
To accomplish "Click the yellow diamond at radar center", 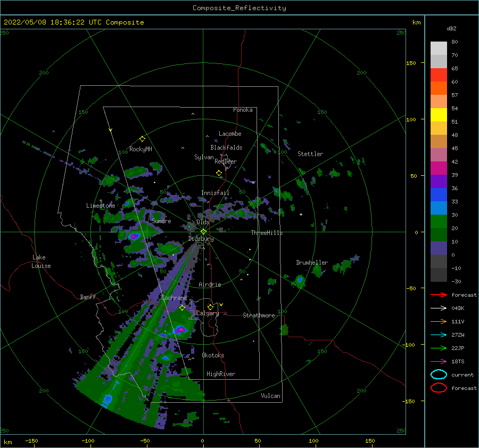I will [x=203, y=232].
